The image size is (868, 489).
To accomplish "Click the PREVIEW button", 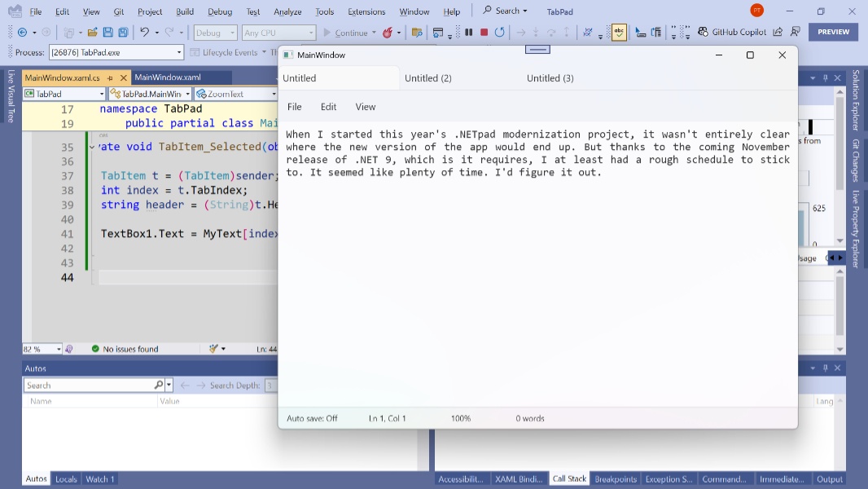I will (x=833, y=33).
